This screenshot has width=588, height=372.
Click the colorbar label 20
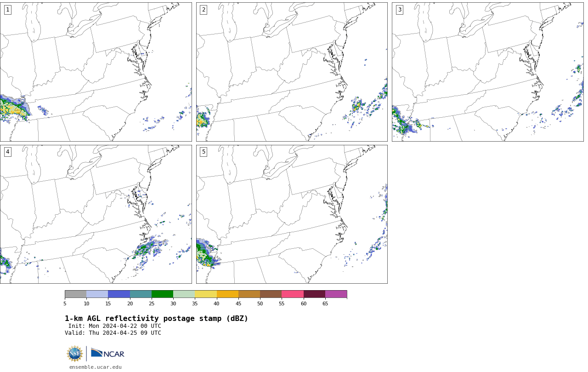pos(130,303)
